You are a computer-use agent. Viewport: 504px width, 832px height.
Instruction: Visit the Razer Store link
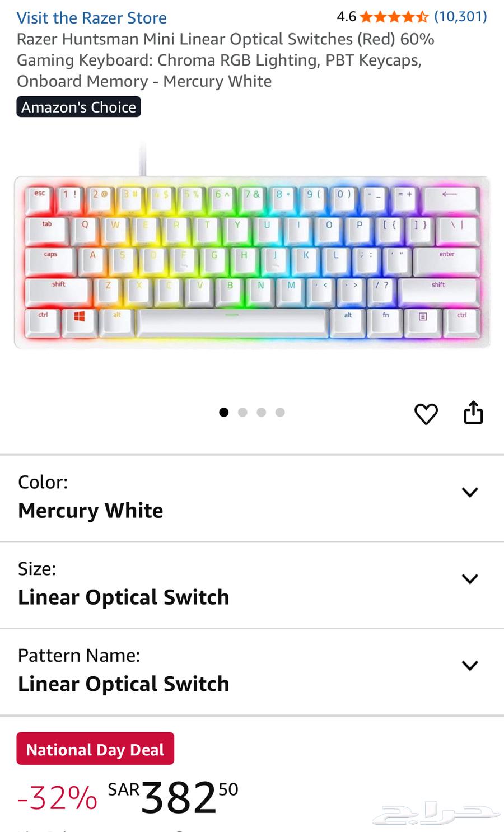(92, 18)
